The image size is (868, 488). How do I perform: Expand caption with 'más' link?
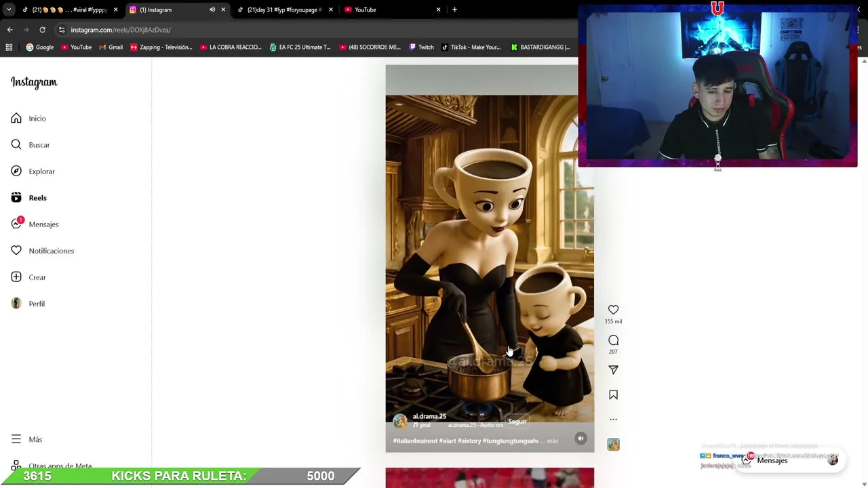click(553, 441)
